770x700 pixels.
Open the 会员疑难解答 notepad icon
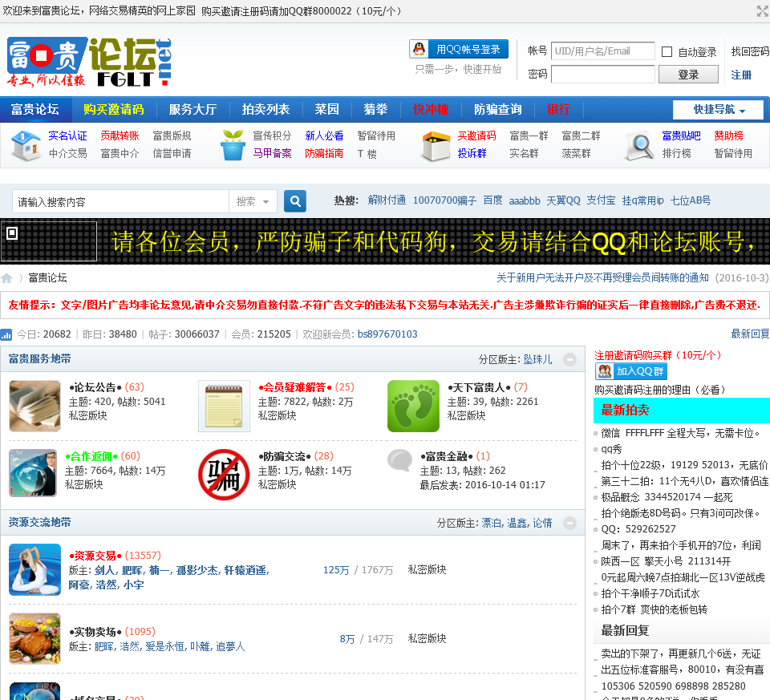tap(224, 406)
